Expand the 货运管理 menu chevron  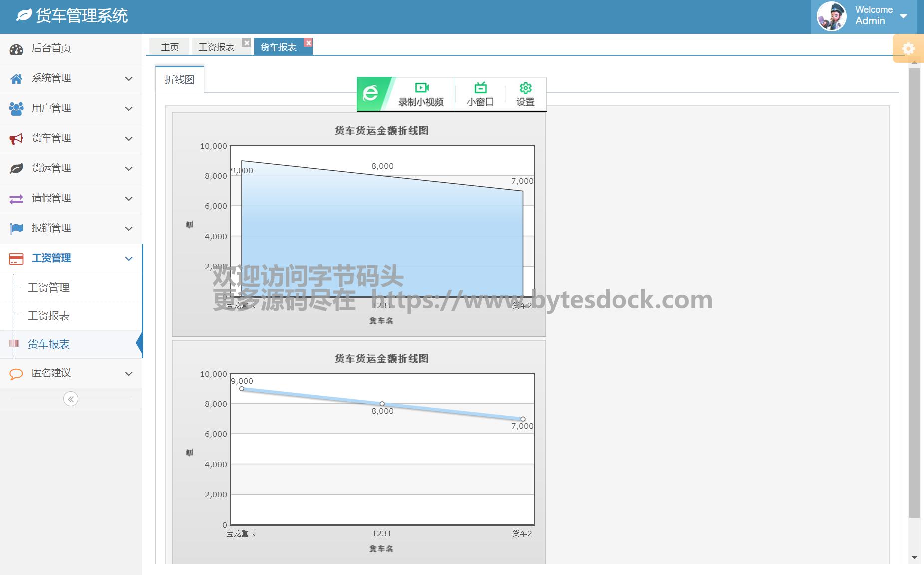point(129,169)
